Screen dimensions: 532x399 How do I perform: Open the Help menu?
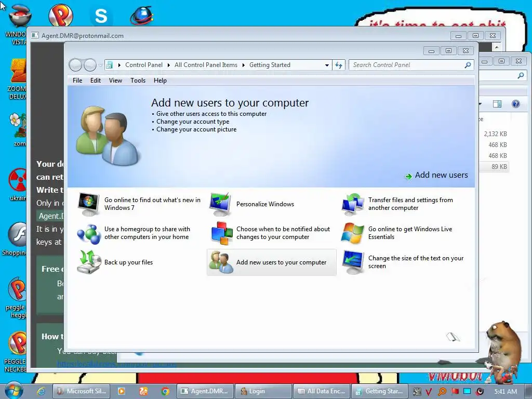tap(160, 81)
